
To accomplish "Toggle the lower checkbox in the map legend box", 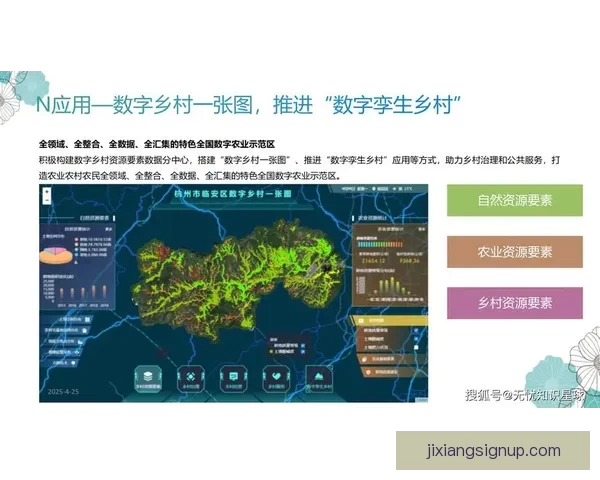I will coord(303,352).
